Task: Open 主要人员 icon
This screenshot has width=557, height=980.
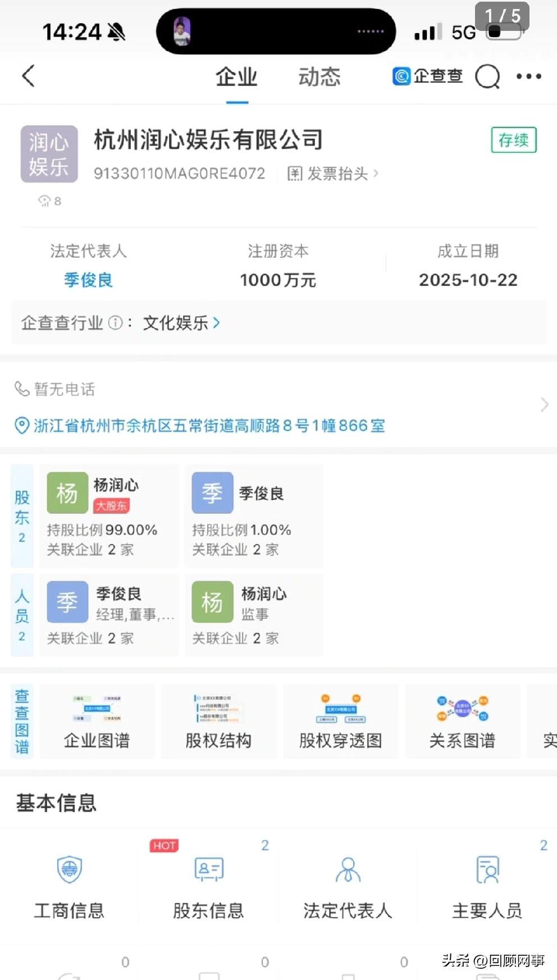Action: [487, 869]
